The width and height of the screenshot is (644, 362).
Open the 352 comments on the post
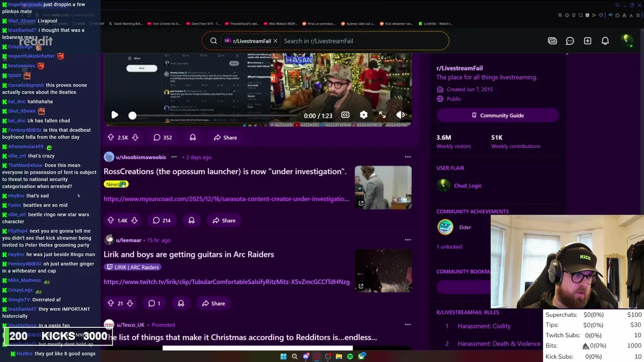[163, 137]
